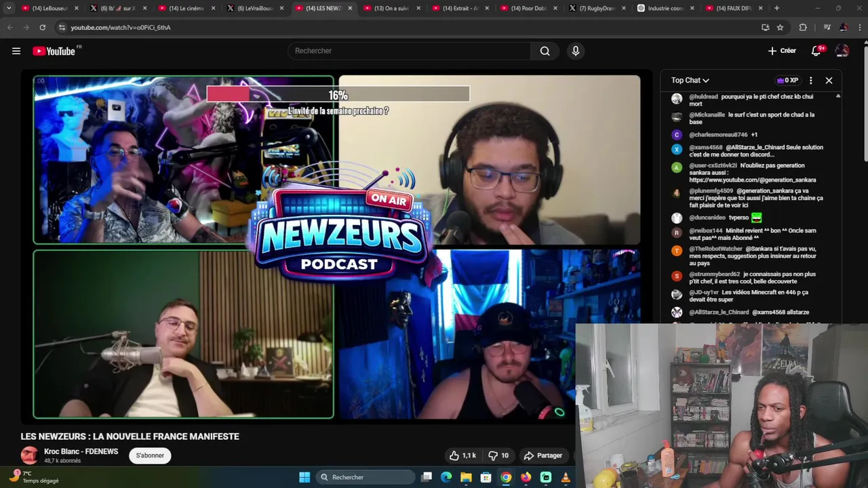868x488 pixels.
Task: Dislike the video with thumbs down
Action: click(x=499, y=455)
